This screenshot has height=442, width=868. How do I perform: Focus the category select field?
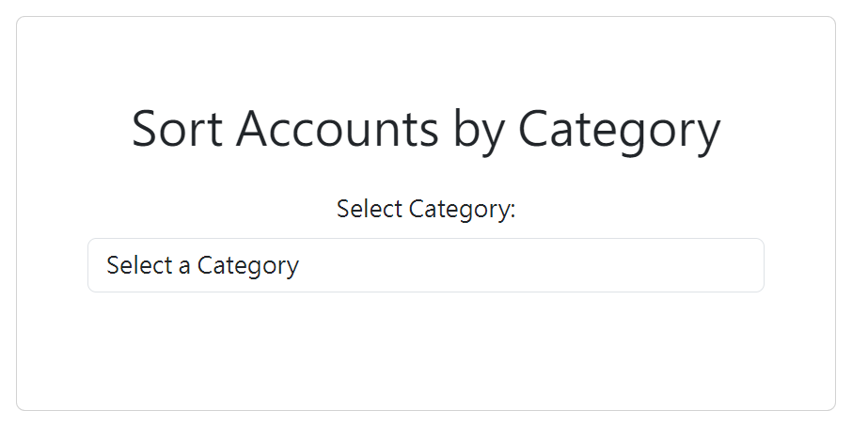point(425,265)
